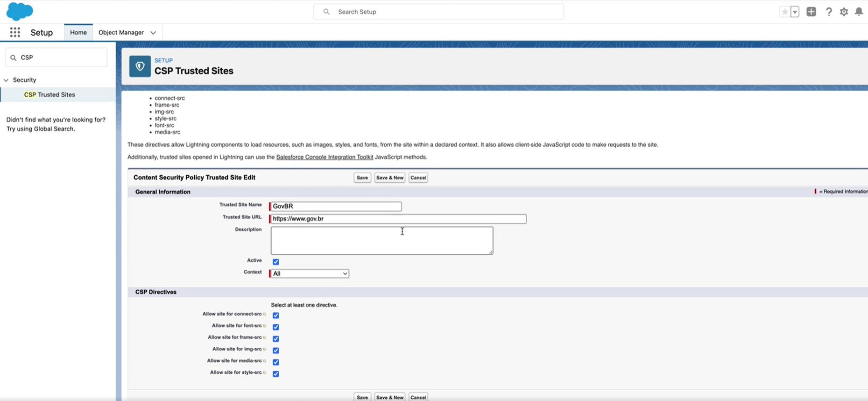The width and height of the screenshot is (868, 401).
Task: Click the CSP Trusted Sites page heading
Action: click(194, 71)
